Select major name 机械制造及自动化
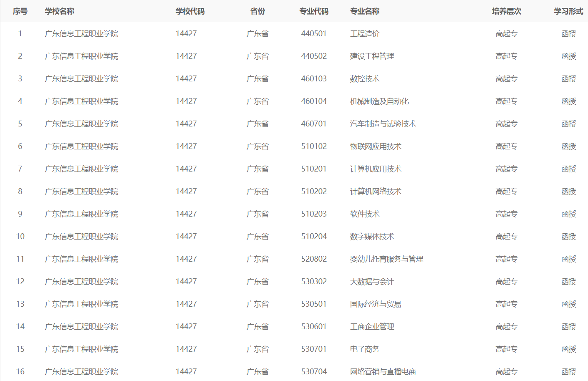The width and height of the screenshot is (588, 381). tap(379, 101)
